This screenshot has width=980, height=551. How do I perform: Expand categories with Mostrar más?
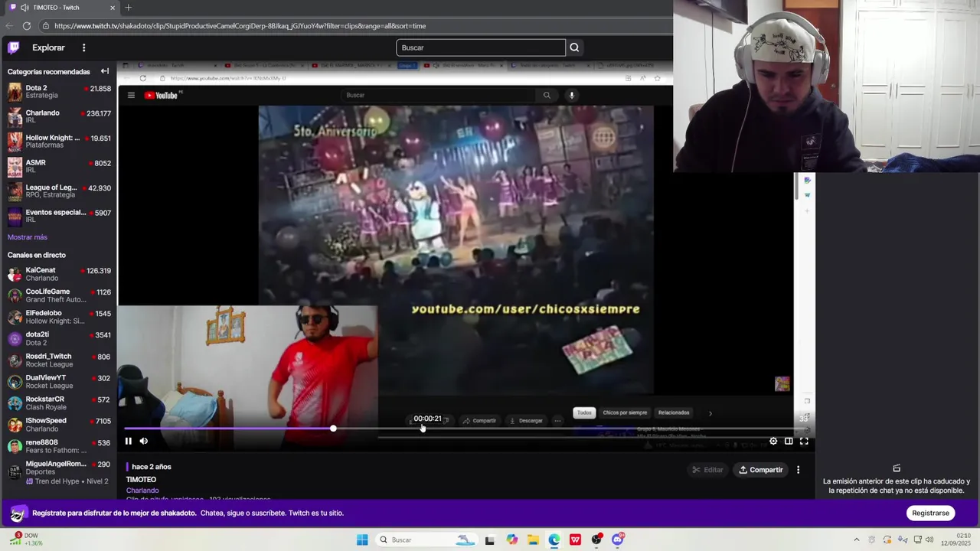28,237
